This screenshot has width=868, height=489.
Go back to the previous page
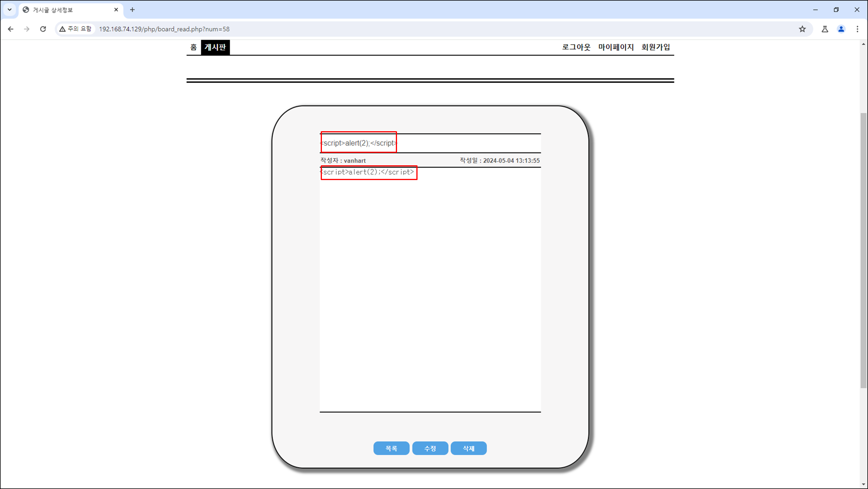(10, 29)
